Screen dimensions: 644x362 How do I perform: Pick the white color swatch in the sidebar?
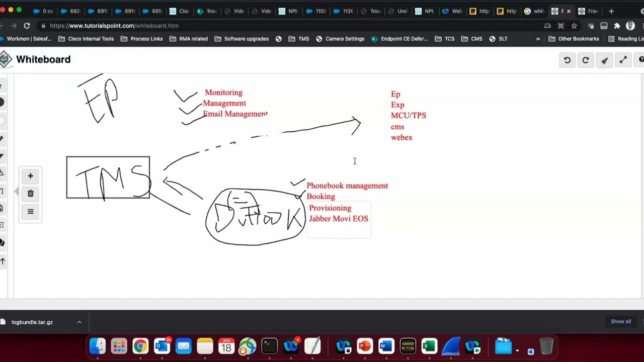click(x=2, y=121)
